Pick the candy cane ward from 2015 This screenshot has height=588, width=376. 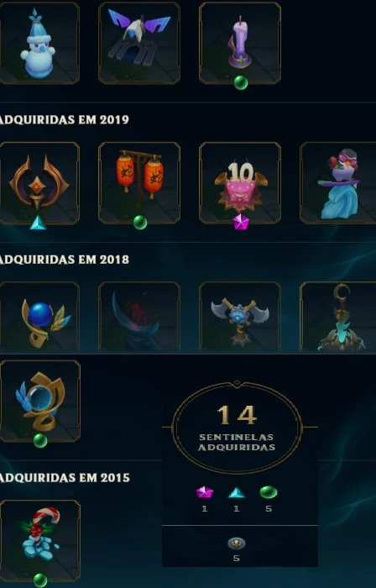coord(39,541)
